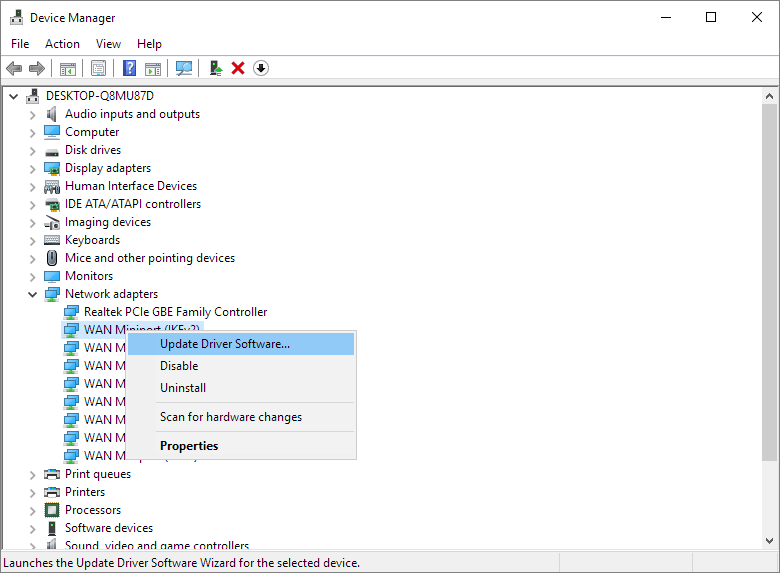Collapse the Network adapters node
Screen dimensions: 780x573
[33, 294]
